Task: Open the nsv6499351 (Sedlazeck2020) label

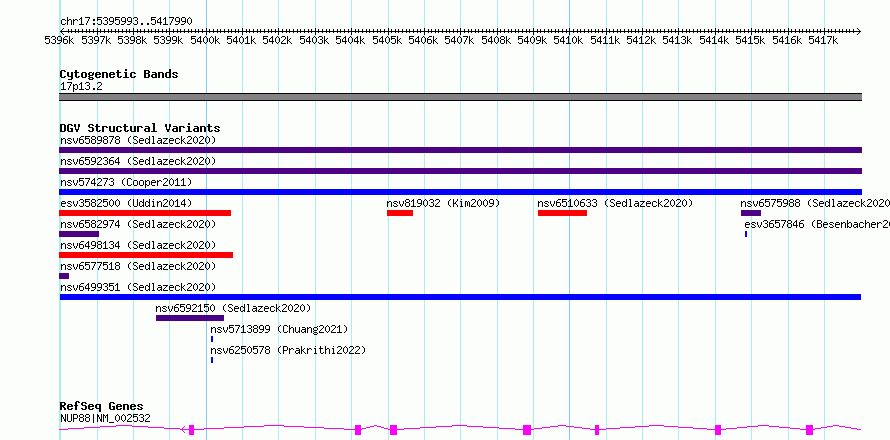Action: point(138,287)
